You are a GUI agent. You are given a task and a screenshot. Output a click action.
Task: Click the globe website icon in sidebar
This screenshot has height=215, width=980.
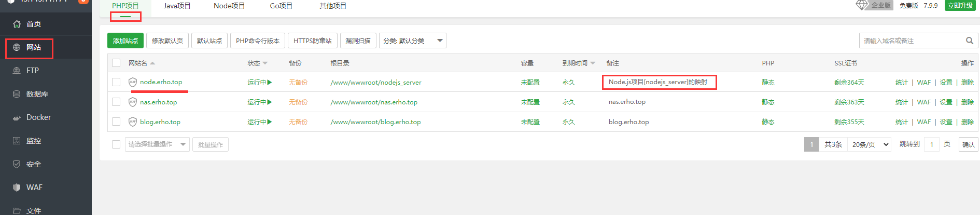click(x=17, y=47)
